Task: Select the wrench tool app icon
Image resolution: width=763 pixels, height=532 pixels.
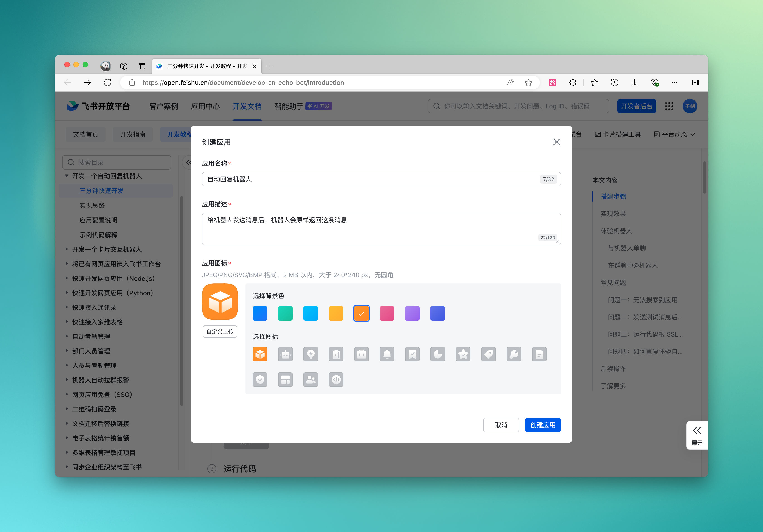Action: pos(514,354)
